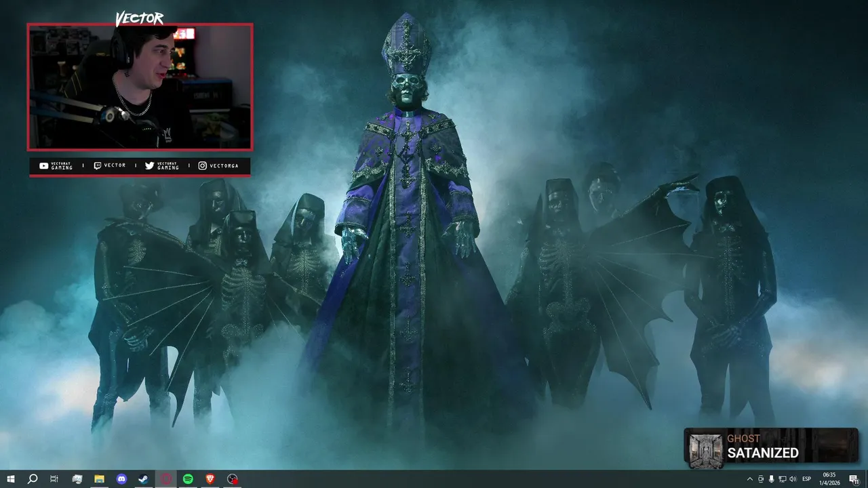This screenshot has height=488, width=868.
Task: Click the Meet Now camera tray icon
Action: [761, 479]
